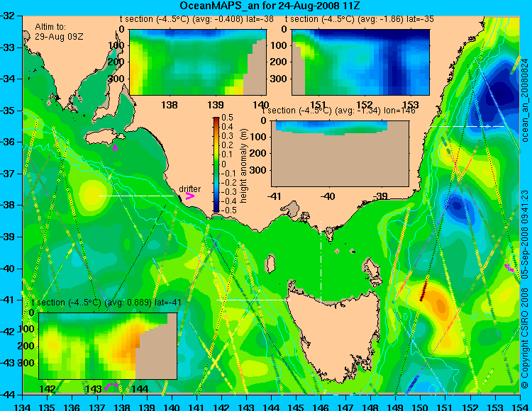
Task: Click the 't section (avg: -0.408) lat=-38' heading
Action: click(x=196, y=19)
